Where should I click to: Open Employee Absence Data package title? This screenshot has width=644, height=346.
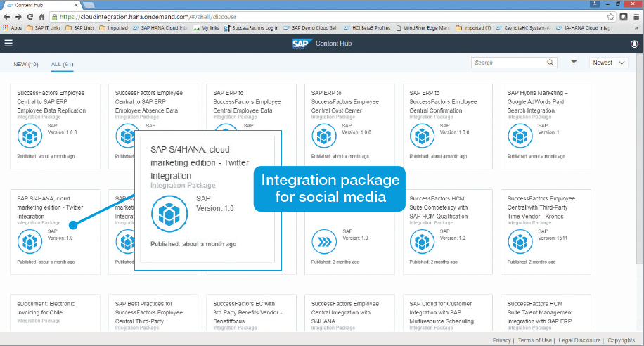tap(148, 101)
